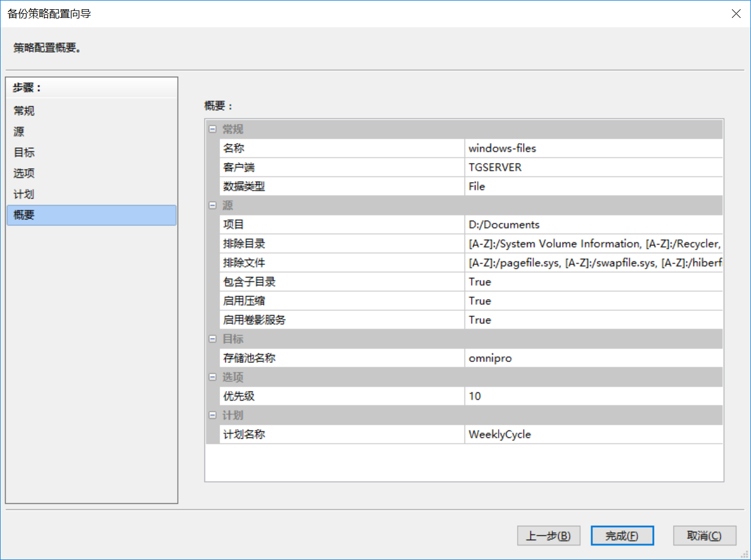751x560 pixels.
Task: Cancel the wizard with 取消(C)
Action: 704,536
